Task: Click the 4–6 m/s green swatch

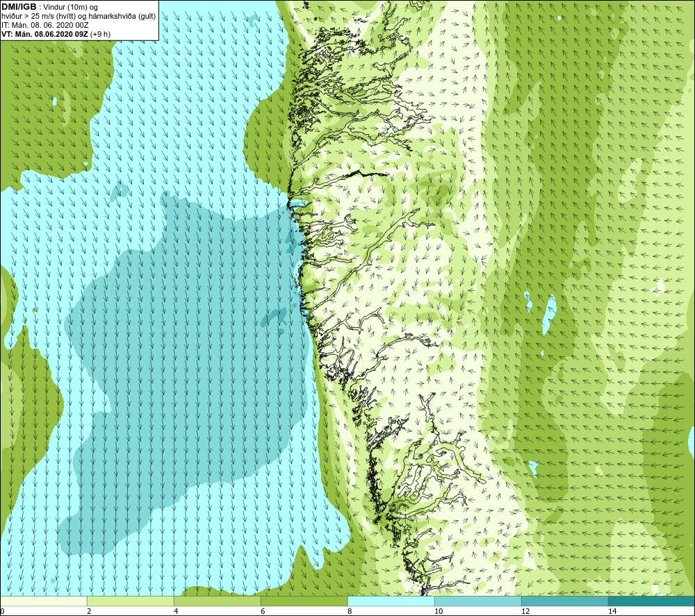Action: (x=217, y=601)
